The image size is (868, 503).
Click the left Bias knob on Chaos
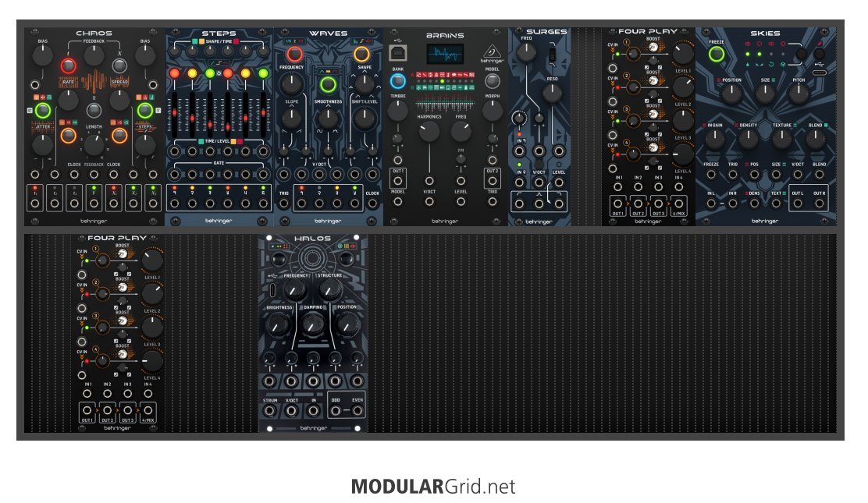coord(43,55)
